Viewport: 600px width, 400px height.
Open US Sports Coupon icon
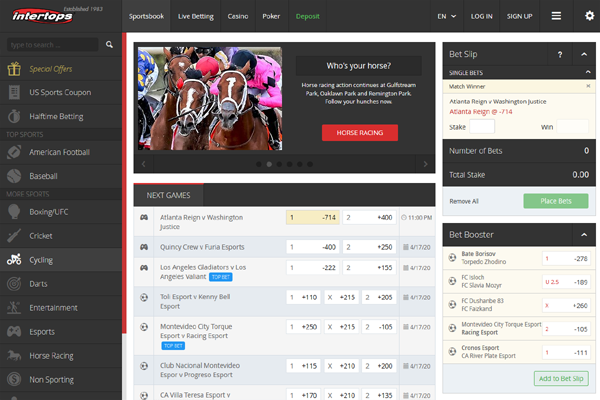[x=14, y=93]
